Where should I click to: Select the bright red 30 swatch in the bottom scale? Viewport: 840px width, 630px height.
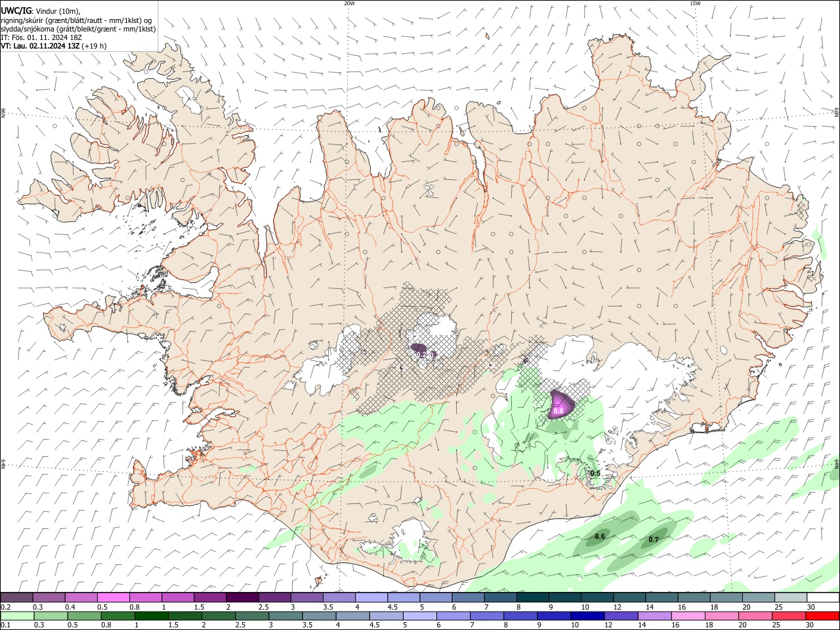(822, 616)
